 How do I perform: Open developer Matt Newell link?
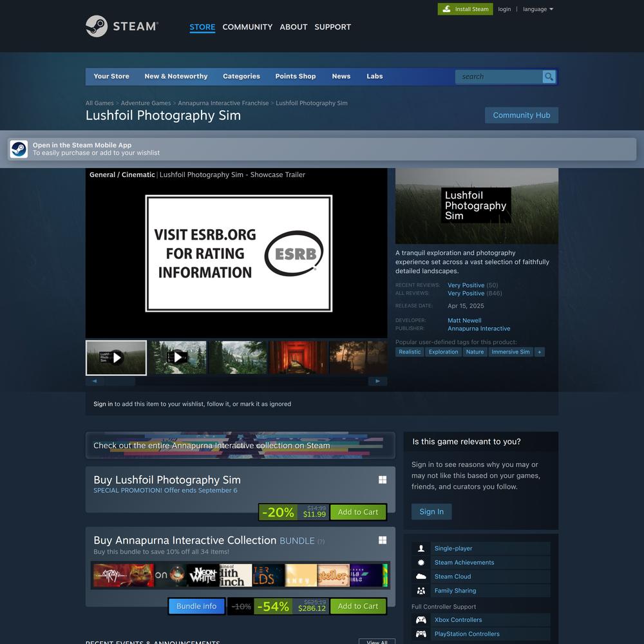[x=464, y=320]
